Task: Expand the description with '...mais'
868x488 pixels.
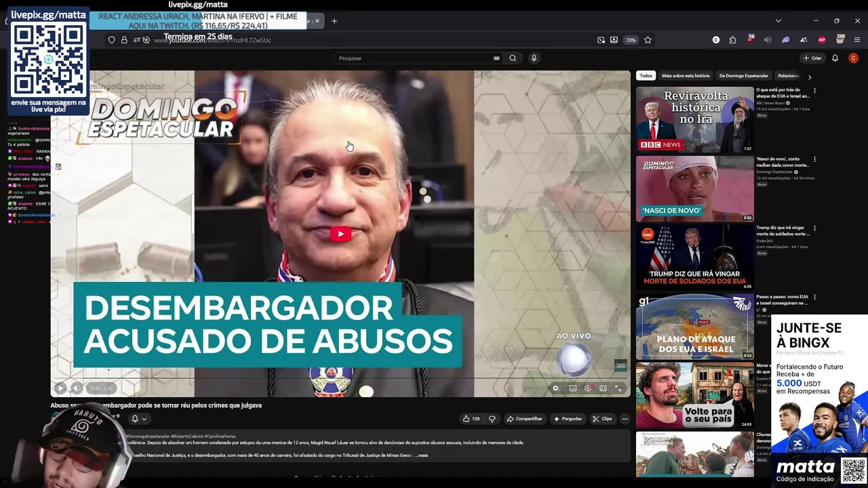Action: click(421, 455)
